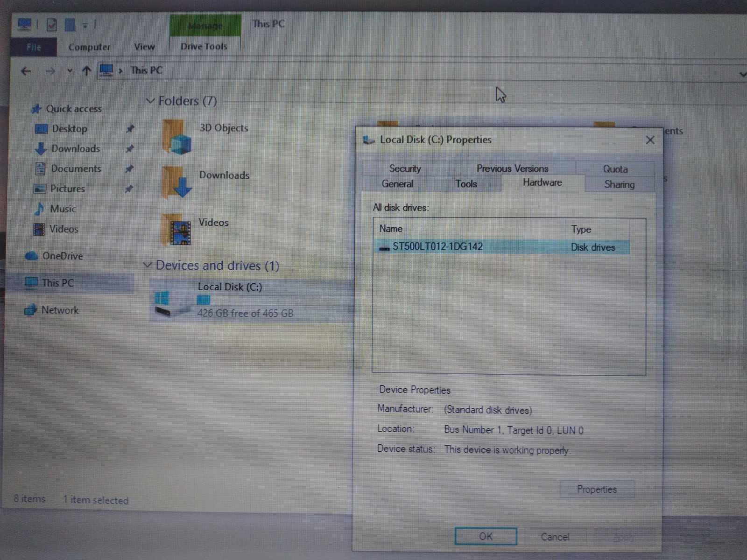
Task: Open Desktop from the navigation pane
Action: [69, 129]
